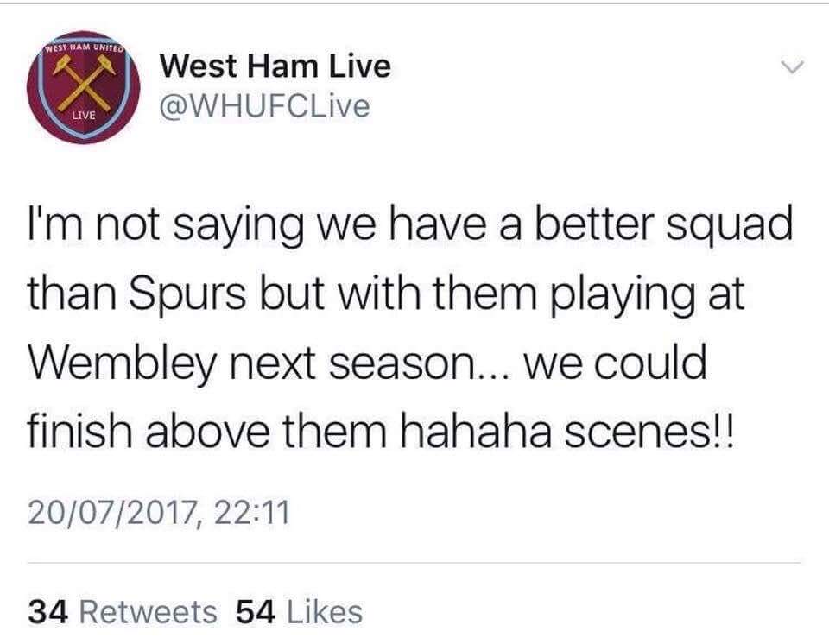Tap the words next season...
Image resolution: width=829 pixels, height=644 pixels.
click(x=351, y=364)
